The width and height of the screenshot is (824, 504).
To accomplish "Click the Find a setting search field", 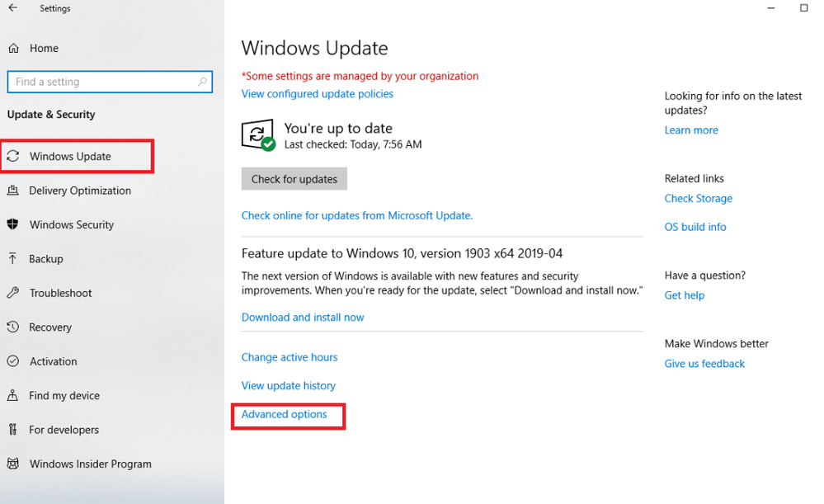I will (110, 82).
